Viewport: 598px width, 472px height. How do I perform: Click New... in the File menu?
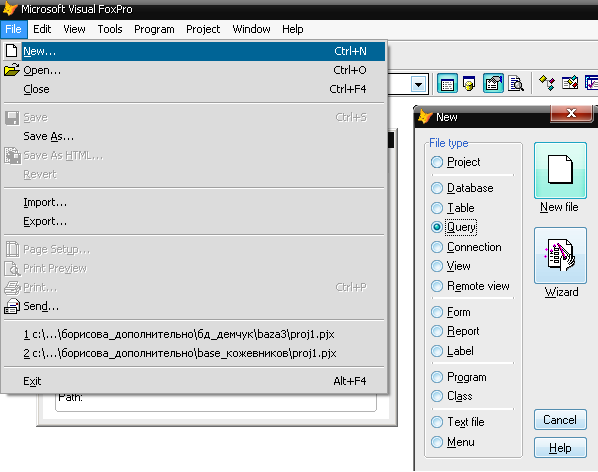click(x=194, y=51)
